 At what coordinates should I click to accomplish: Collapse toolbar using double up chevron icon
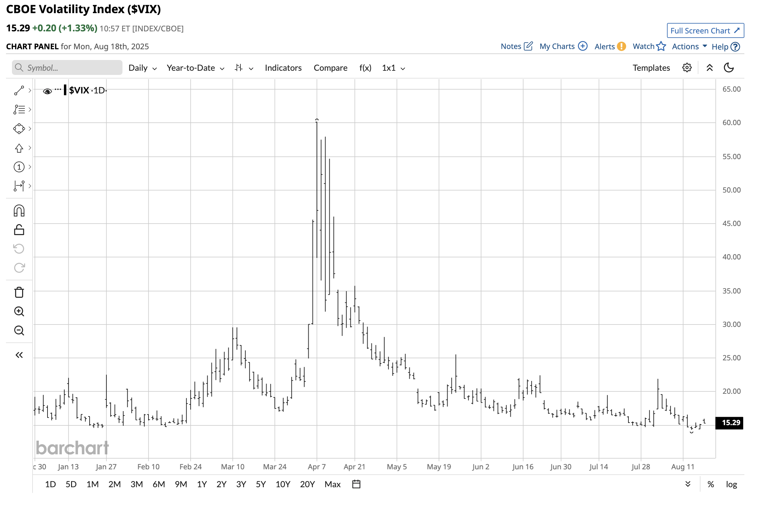[710, 67]
